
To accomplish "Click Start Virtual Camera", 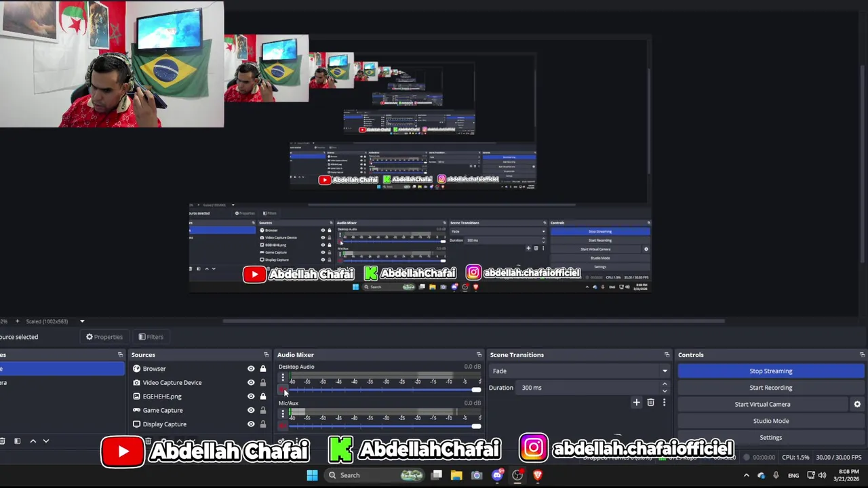I will coord(762,404).
